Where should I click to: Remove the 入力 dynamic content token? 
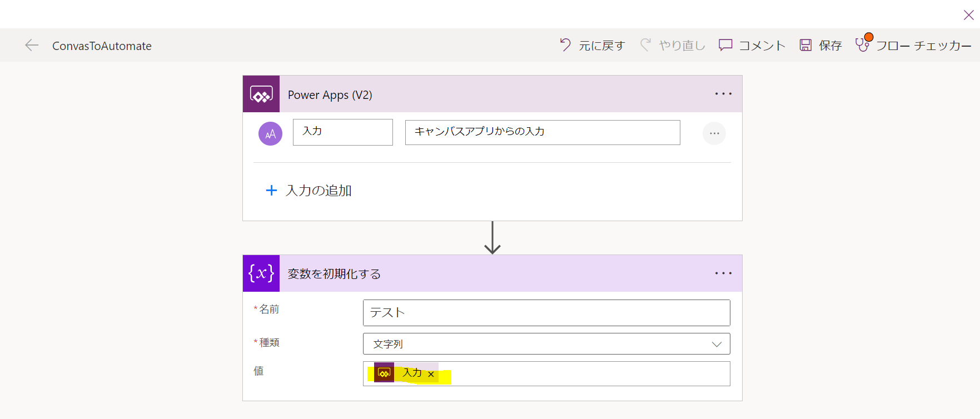click(431, 375)
